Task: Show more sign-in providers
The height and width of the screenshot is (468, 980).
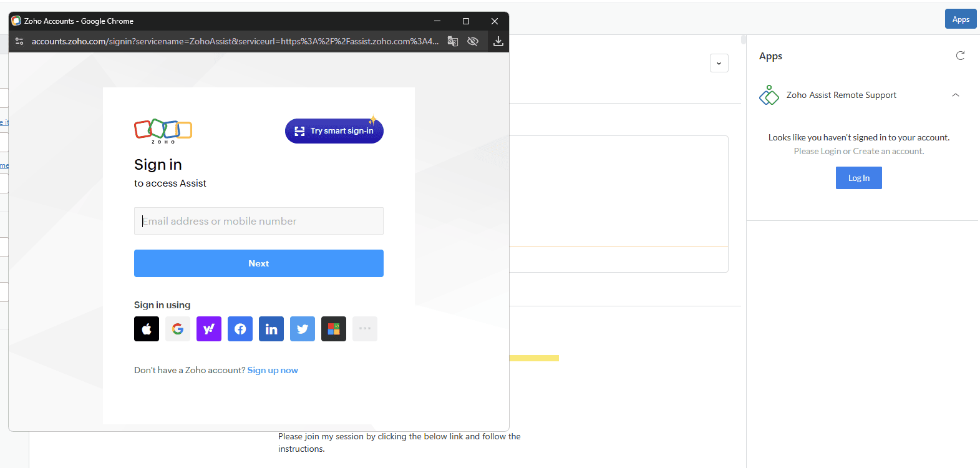Action: [365, 329]
